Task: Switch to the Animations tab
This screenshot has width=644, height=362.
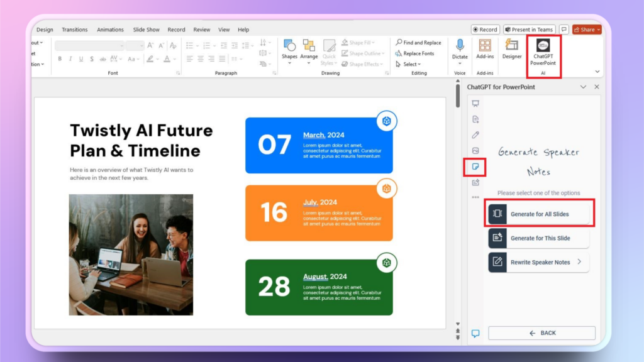Action: 110,30
